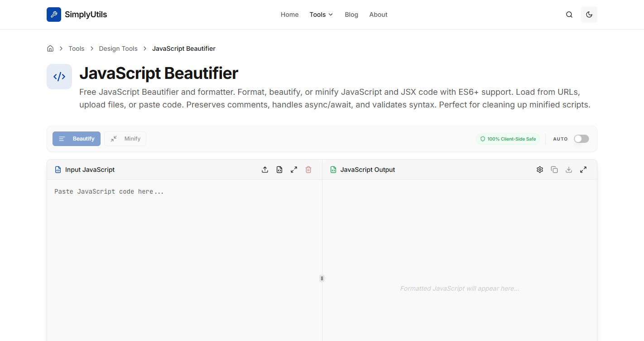The height and width of the screenshot is (341, 644).
Task: Copy the JavaScript output with copy icon
Action: pos(554,170)
